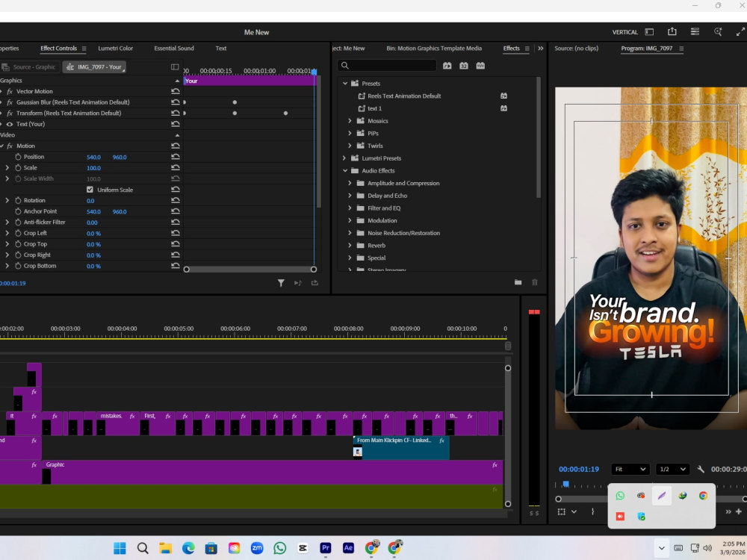Click the Effects search input field
Screen dimensions: 747x560
coord(387,66)
